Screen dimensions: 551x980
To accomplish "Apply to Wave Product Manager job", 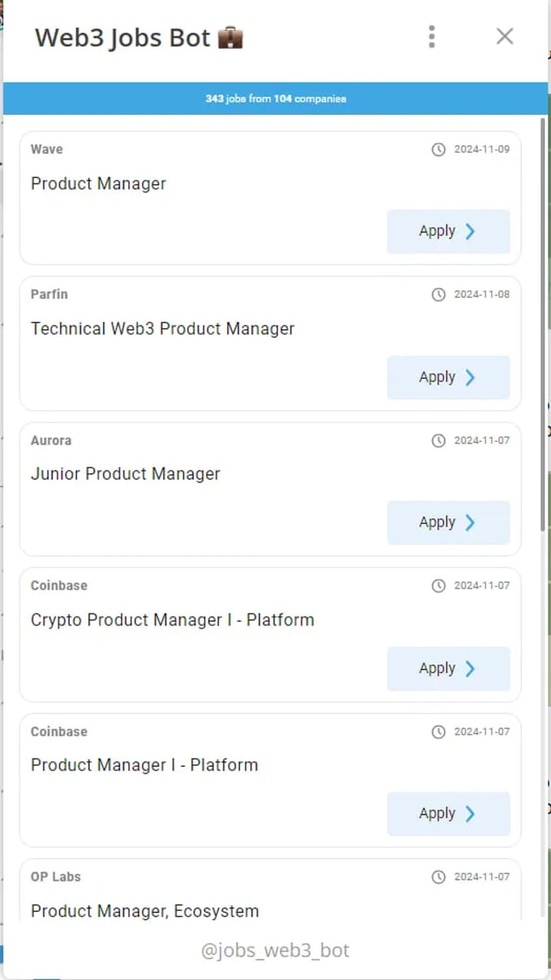I will [x=448, y=232].
